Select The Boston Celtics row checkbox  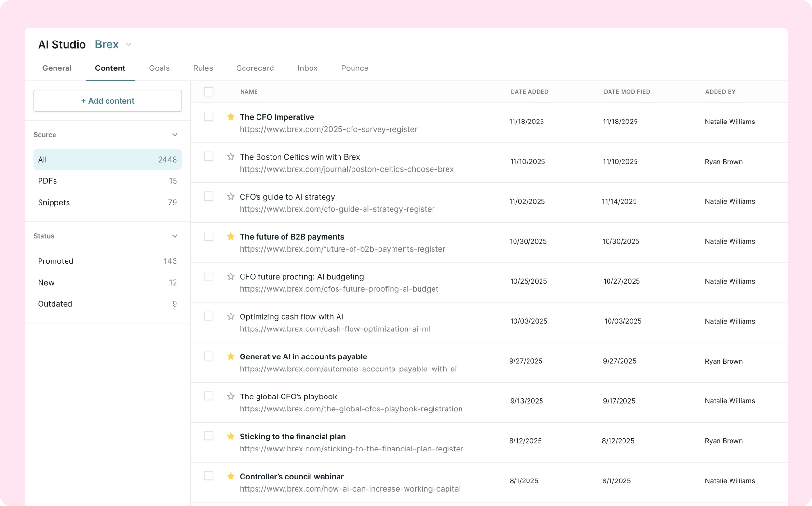pos(209,156)
